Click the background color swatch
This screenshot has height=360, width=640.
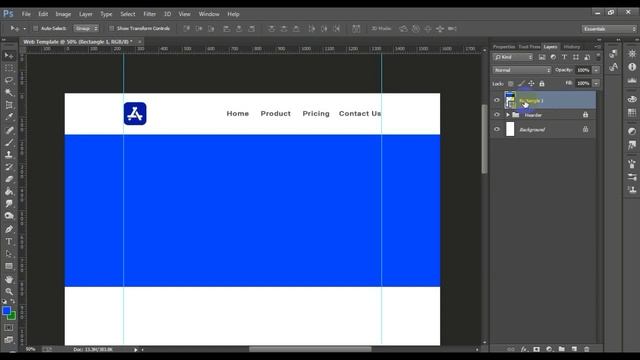(x=13, y=316)
